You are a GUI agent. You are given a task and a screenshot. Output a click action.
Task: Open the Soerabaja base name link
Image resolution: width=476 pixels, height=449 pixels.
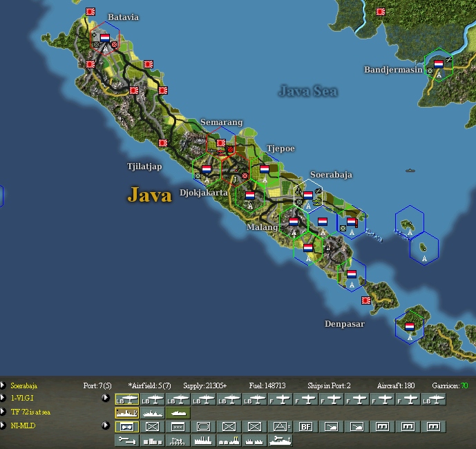tap(23, 385)
